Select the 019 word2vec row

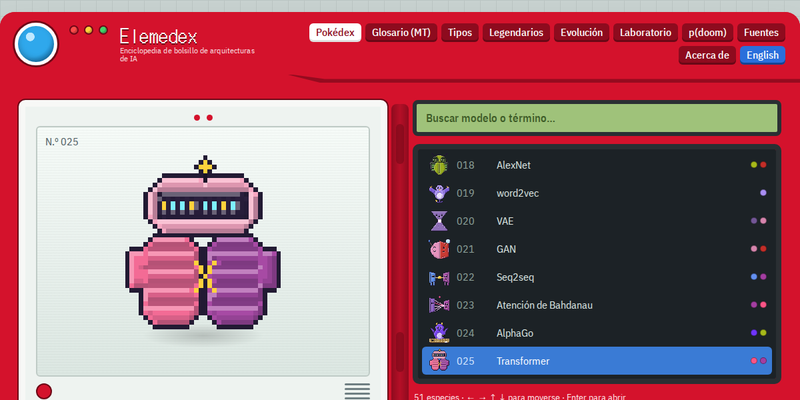pyautogui.click(x=596, y=193)
